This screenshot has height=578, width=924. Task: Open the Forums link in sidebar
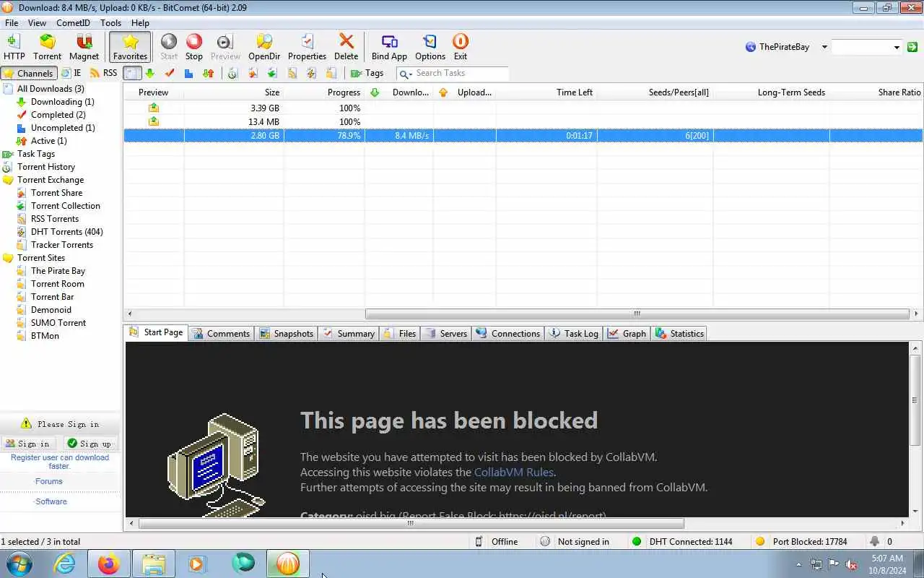click(x=49, y=481)
